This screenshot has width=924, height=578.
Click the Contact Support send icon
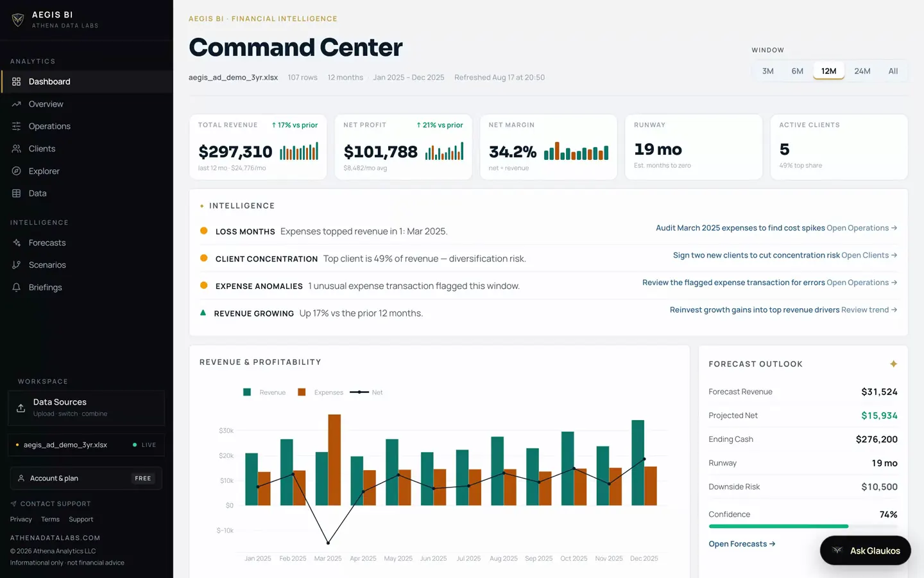13,504
